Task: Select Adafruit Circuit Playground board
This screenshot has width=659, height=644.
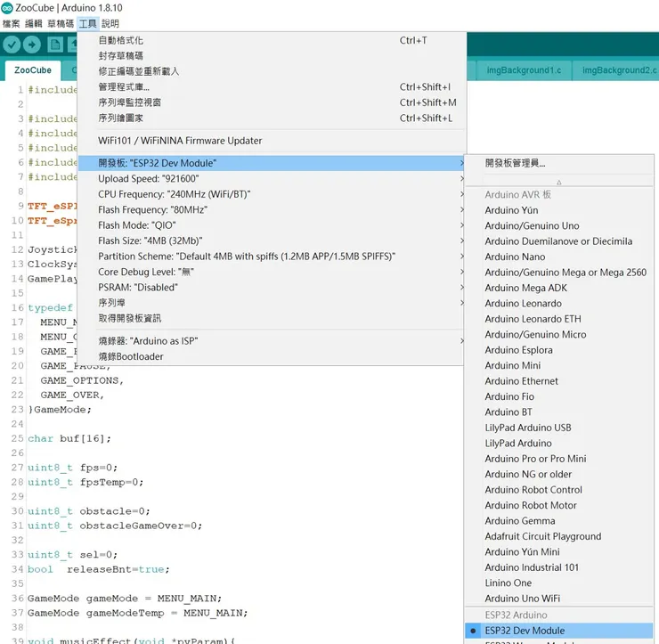Action: pos(542,536)
